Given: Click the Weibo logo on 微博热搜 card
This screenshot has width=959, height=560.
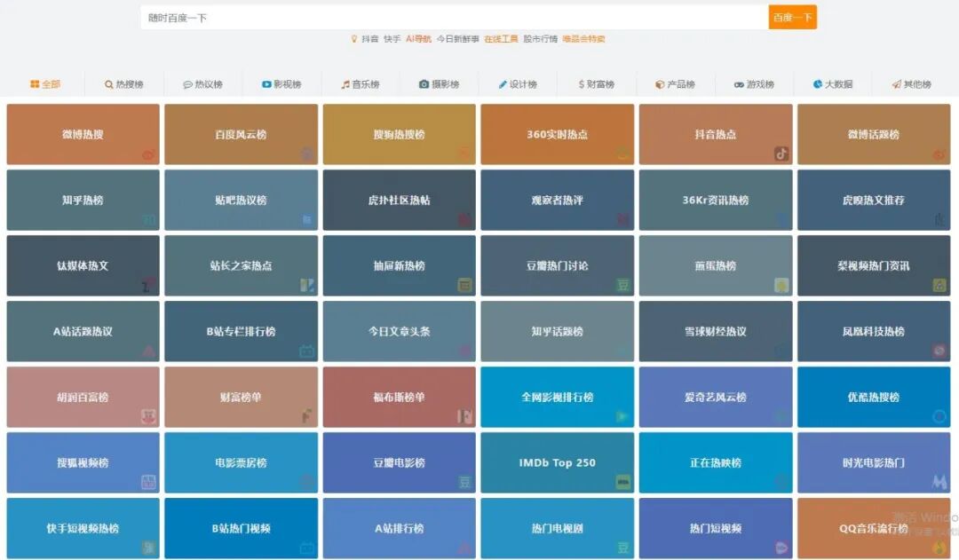Looking at the screenshot, I should pyautogui.click(x=148, y=154).
